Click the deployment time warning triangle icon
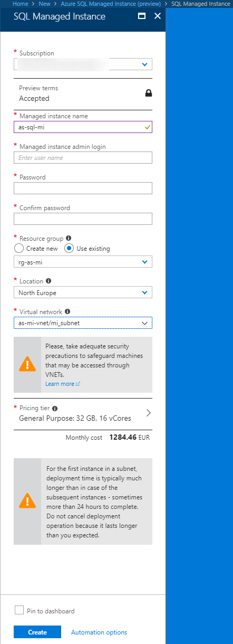Image resolution: width=233 pixels, height=644 pixels. (x=27, y=500)
